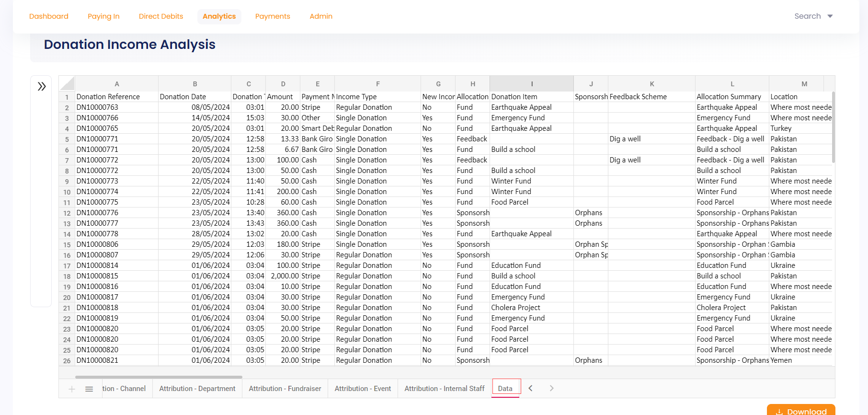Select the Donation Item header cell

[x=532, y=97]
